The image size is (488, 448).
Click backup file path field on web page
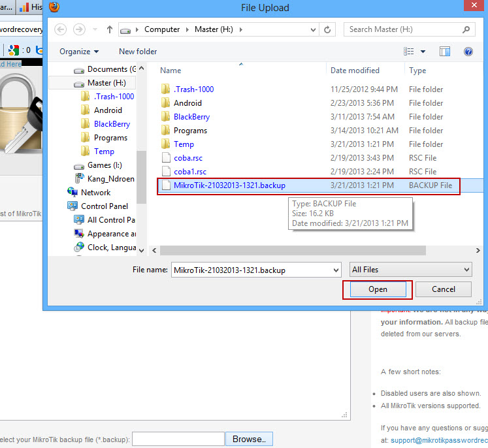point(178,440)
